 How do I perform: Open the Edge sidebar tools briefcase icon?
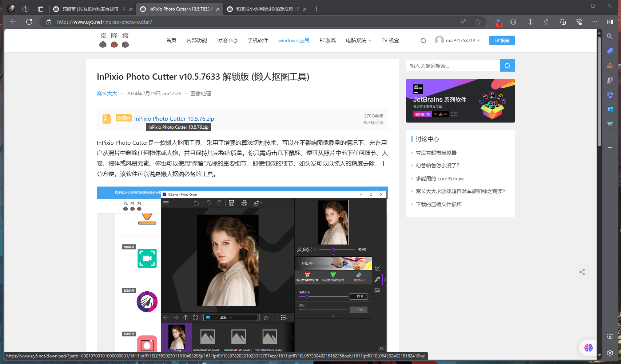click(x=610, y=66)
